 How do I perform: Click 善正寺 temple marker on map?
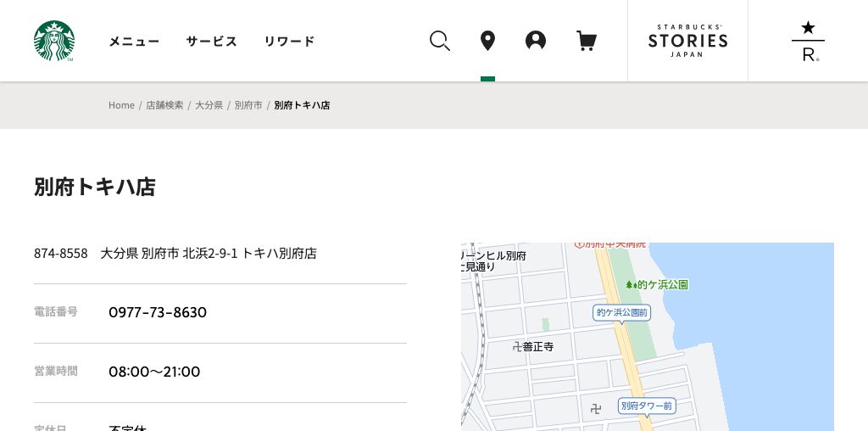click(533, 347)
